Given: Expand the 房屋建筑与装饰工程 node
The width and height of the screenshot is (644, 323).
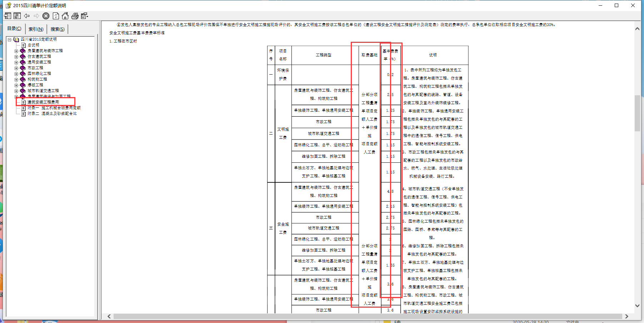Looking at the screenshot, I should (x=16, y=51).
